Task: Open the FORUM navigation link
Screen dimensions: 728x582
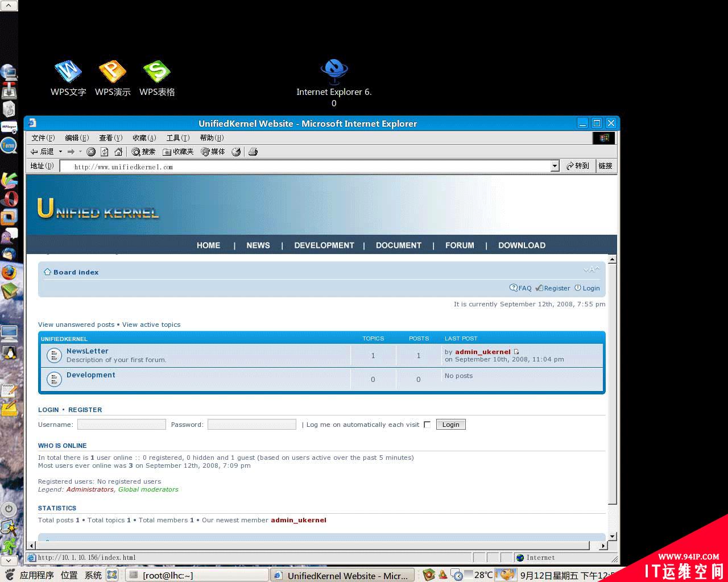Action: point(460,246)
